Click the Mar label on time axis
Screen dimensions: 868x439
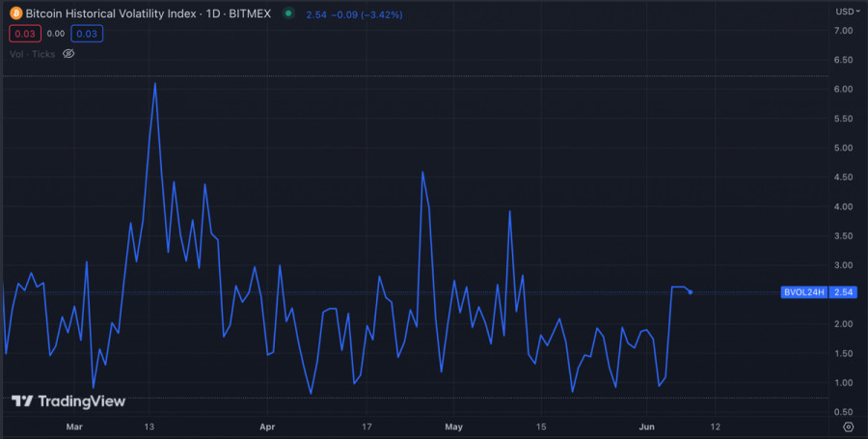[x=74, y=425]
